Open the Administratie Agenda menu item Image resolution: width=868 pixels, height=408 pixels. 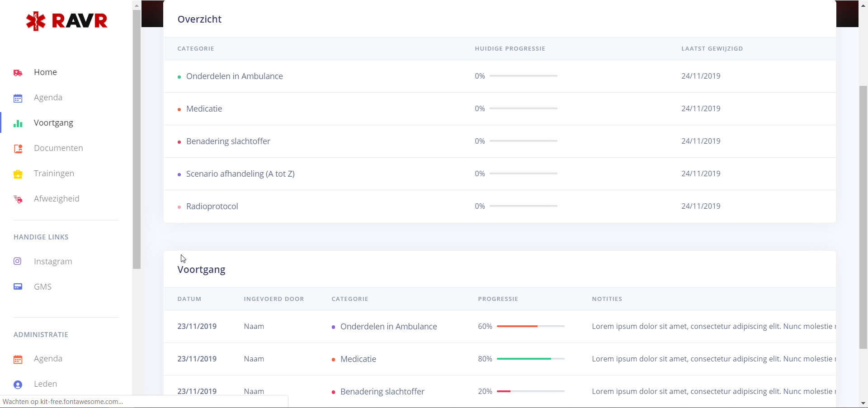click(x=48, y=359)
